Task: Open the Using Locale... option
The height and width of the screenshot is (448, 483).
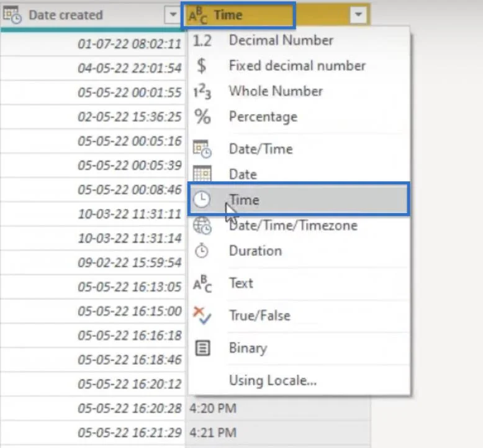Action: pyautogui.click(x=299, y=380)
